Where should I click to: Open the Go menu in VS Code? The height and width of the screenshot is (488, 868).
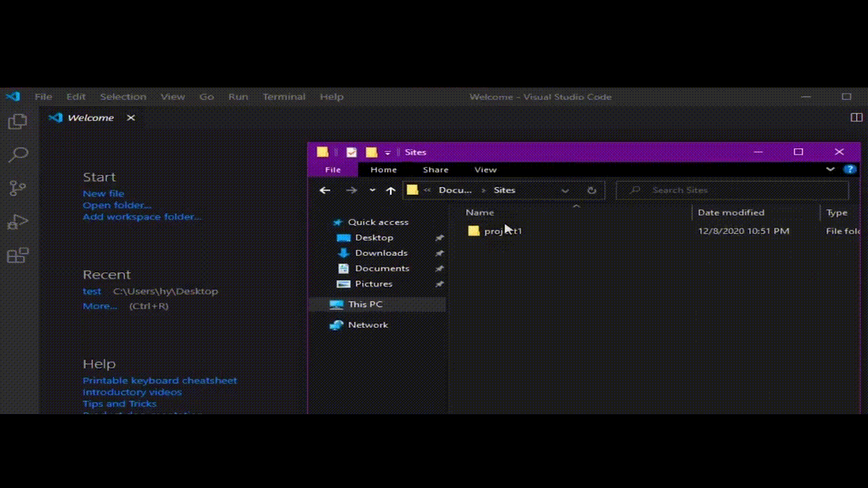click(207, 97)
